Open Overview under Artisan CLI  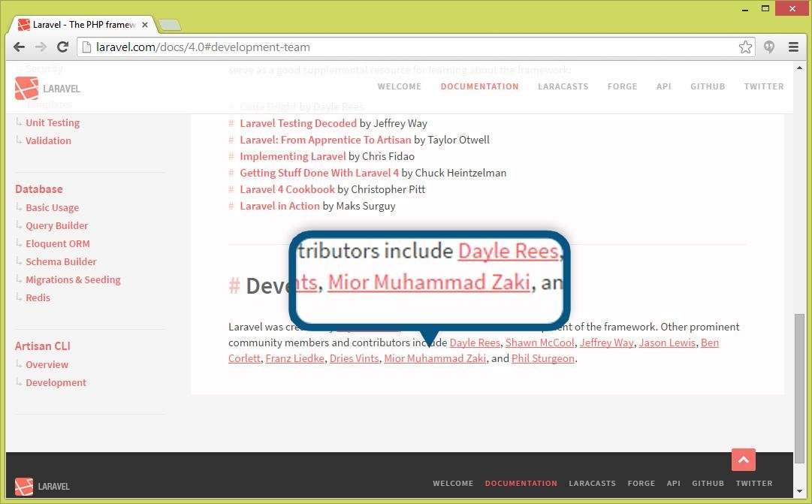coord(47,364)
